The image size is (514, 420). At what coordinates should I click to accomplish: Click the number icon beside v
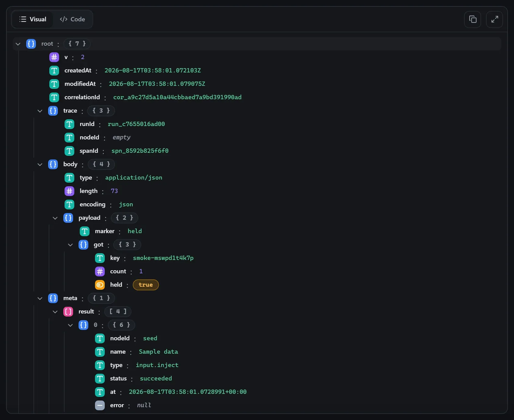point(54,57)
